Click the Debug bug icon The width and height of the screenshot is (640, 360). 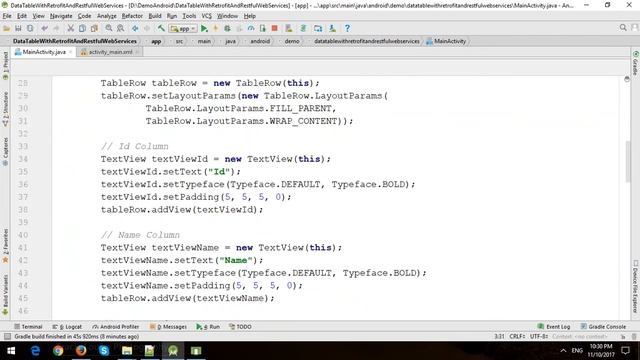click(227, 29)
